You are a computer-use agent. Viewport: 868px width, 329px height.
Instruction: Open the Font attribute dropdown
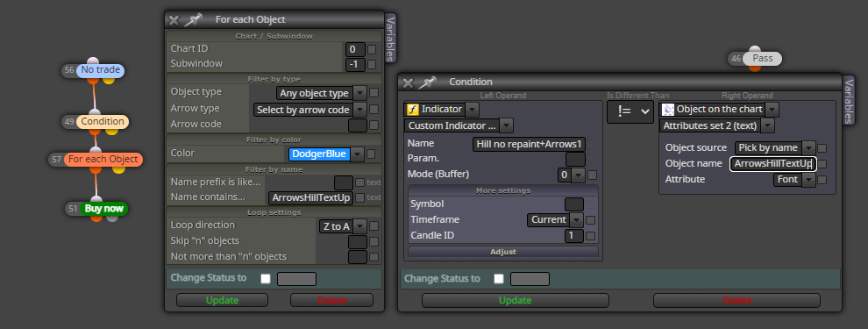click(x=808, y=180)
